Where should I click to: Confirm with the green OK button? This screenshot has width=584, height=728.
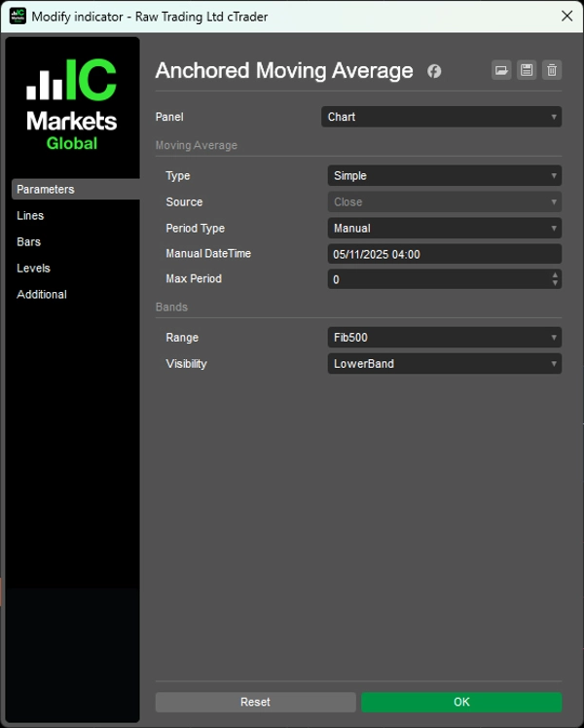coord(461,702)
